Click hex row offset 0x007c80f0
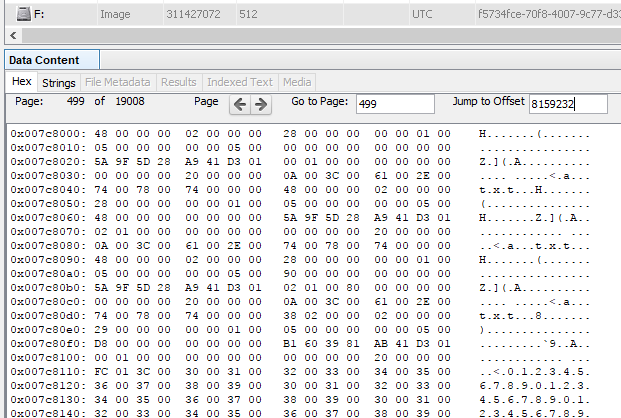The image size is (621, 418). [48, 344]
